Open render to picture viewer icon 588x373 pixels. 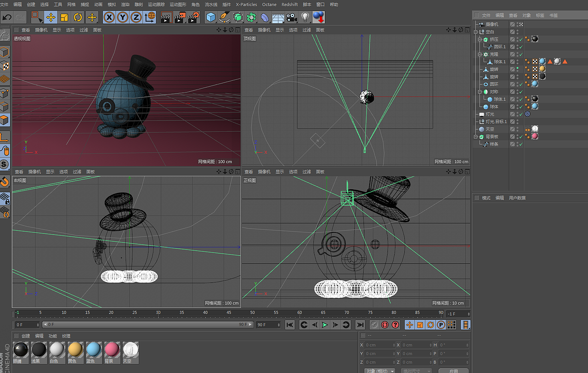click(180, 17)
